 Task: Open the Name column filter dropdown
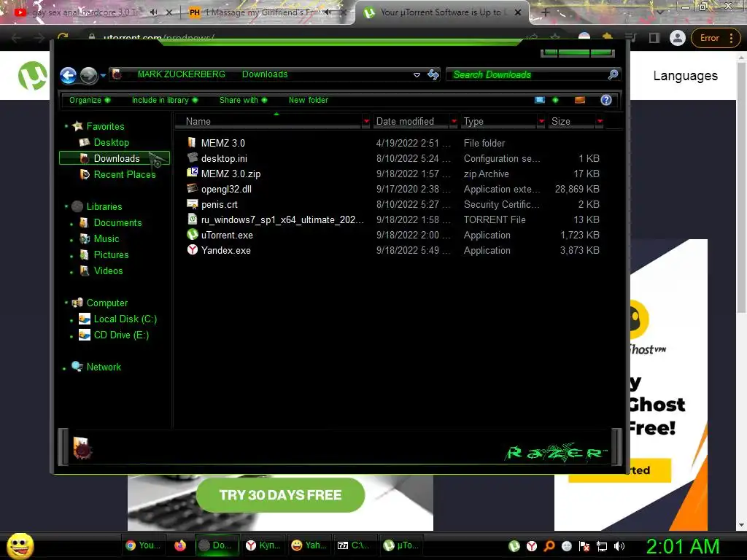[x=366, y=122]
